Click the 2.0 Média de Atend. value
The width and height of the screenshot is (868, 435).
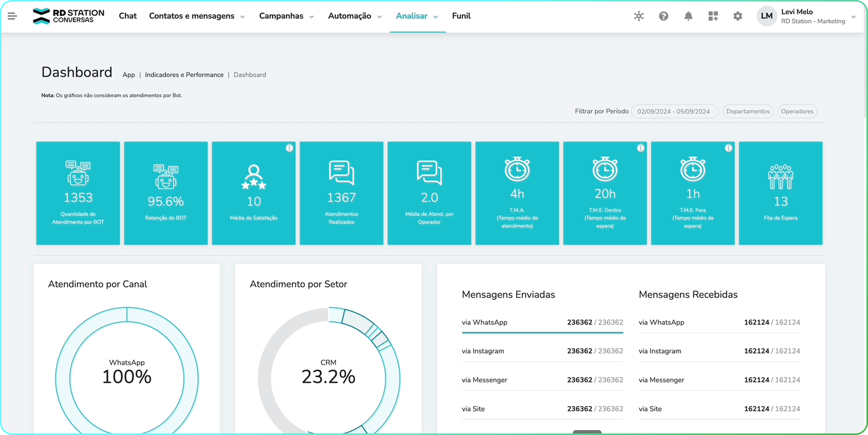(429, 197)
